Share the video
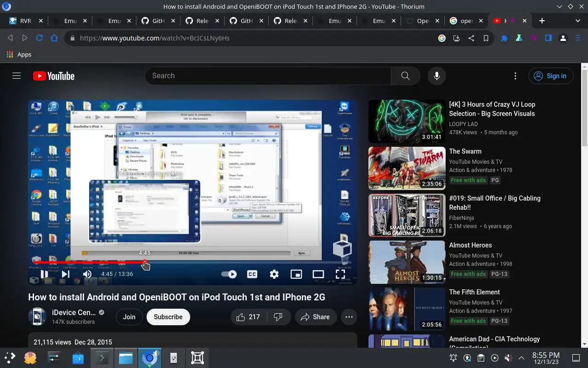The width and height of the screenshot is (588, 368). (316, 317)
